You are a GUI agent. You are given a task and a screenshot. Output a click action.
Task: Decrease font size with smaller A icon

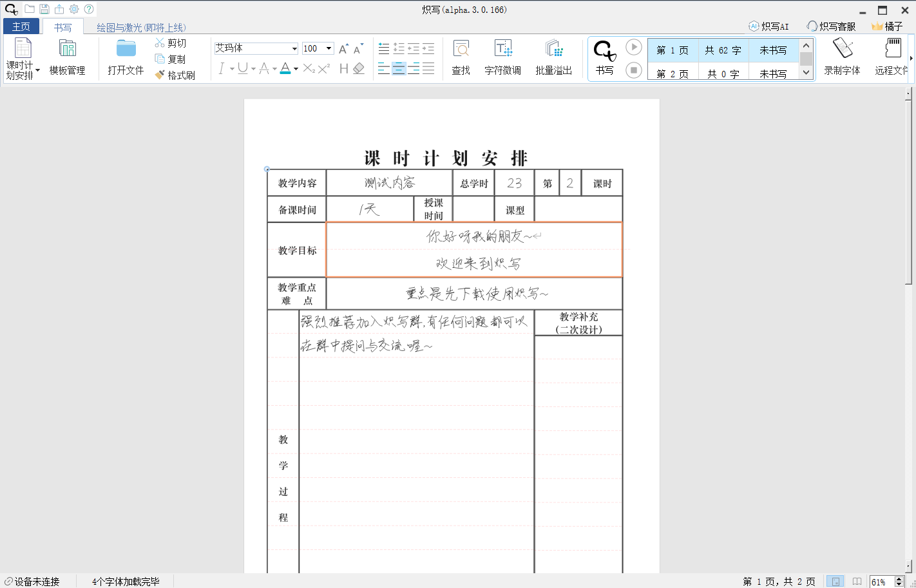[x=358, y=49]
